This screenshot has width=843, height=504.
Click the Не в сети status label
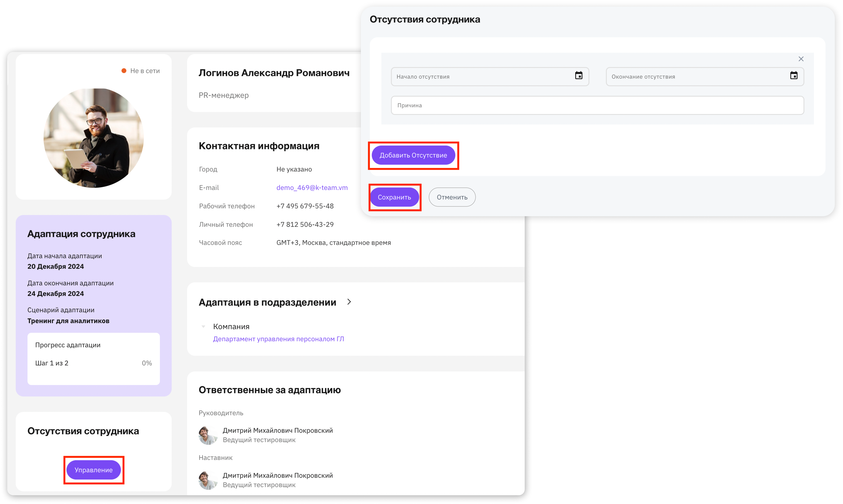click(145, 71)
